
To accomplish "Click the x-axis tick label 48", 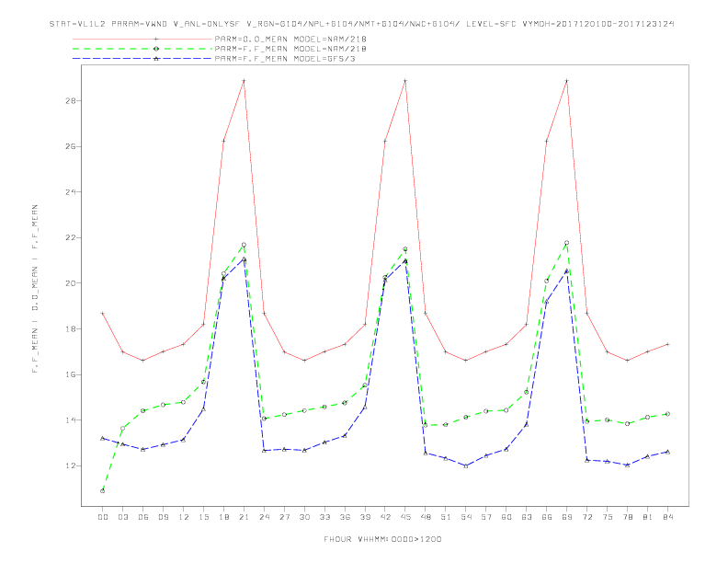I will pyautogui.click(x=426, y=517).
